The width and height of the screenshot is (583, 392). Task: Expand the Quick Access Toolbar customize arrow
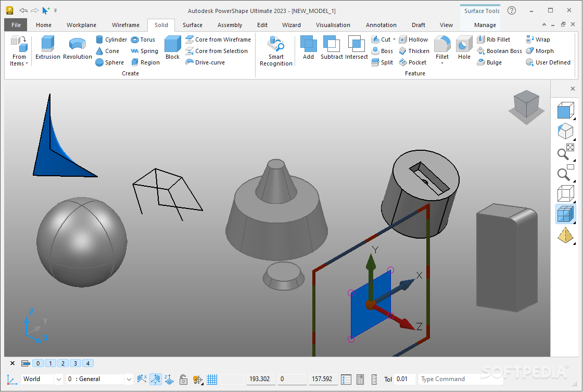[55, 10]
